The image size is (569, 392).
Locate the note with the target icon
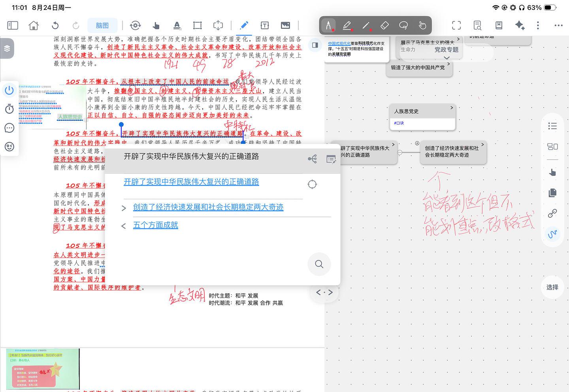pos(312,184)
